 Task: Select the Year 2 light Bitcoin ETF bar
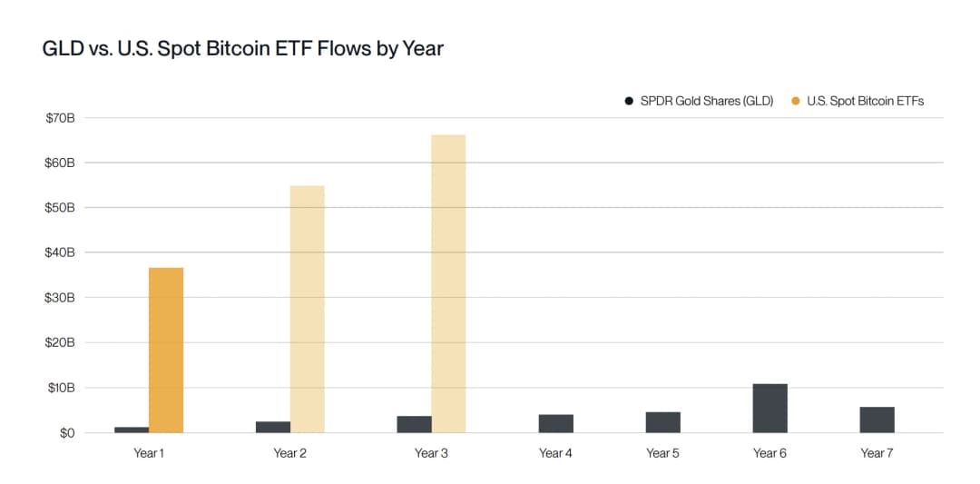click(307, 309)
